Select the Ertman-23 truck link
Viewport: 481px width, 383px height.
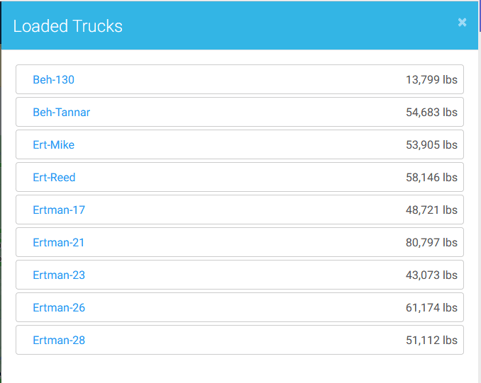pos(59,275)
